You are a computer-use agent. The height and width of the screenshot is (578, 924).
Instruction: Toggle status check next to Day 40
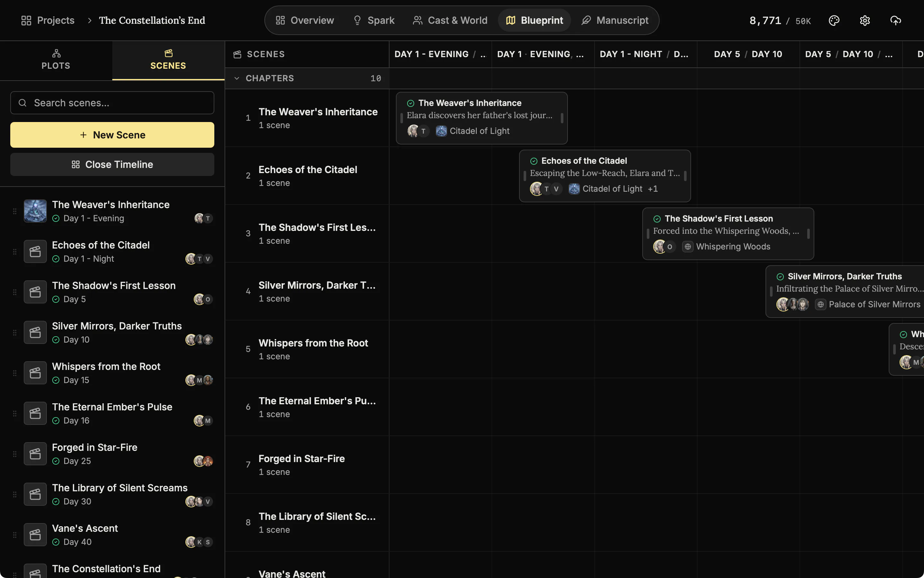pos(56,542)
